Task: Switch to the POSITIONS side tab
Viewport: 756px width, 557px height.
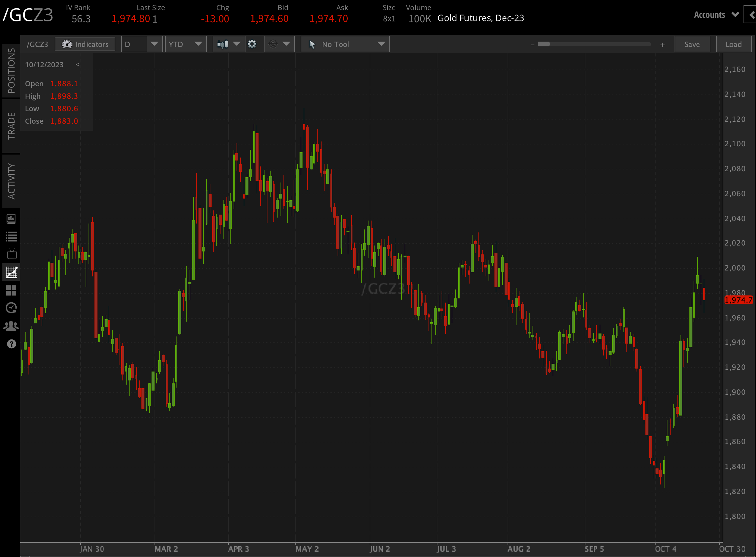Action: tap(11, 71)
